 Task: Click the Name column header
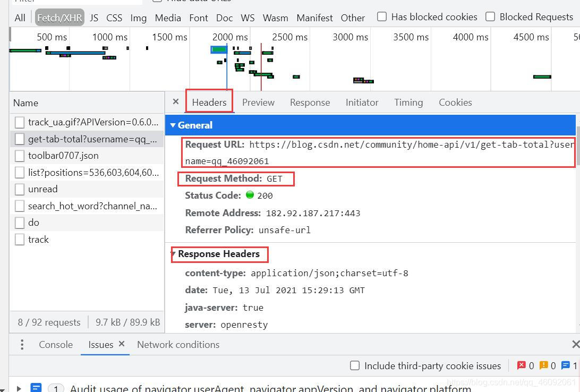(x=87, y=103)
